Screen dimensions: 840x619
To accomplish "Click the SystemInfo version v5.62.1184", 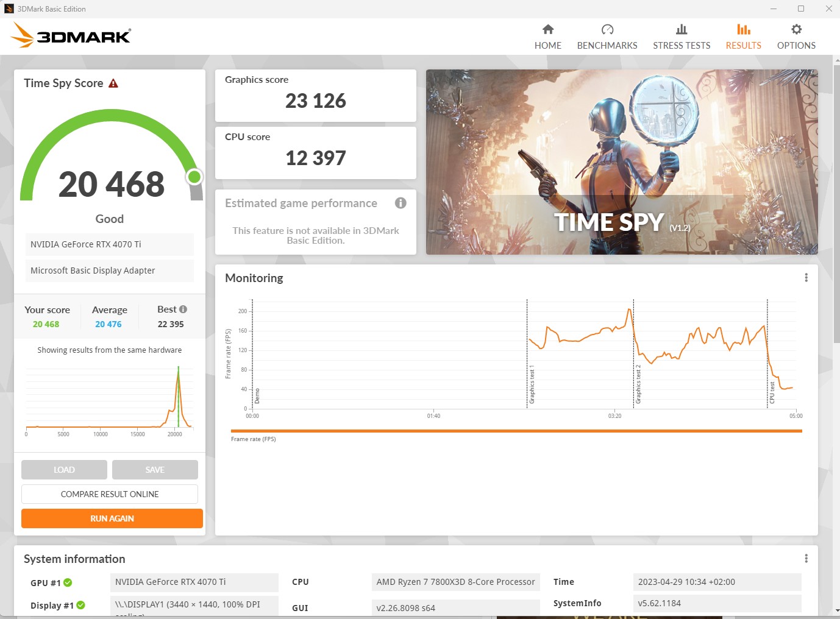I will tap(717, 603).
